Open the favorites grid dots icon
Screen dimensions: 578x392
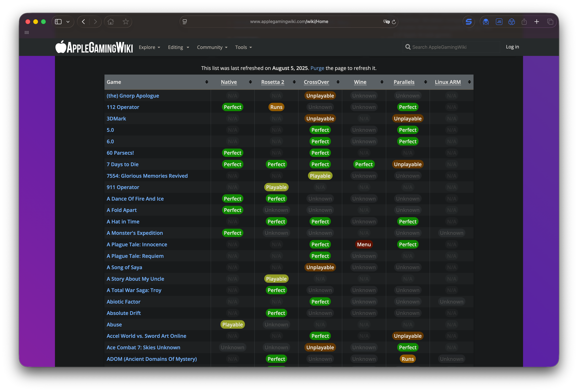tap(27, 32)
